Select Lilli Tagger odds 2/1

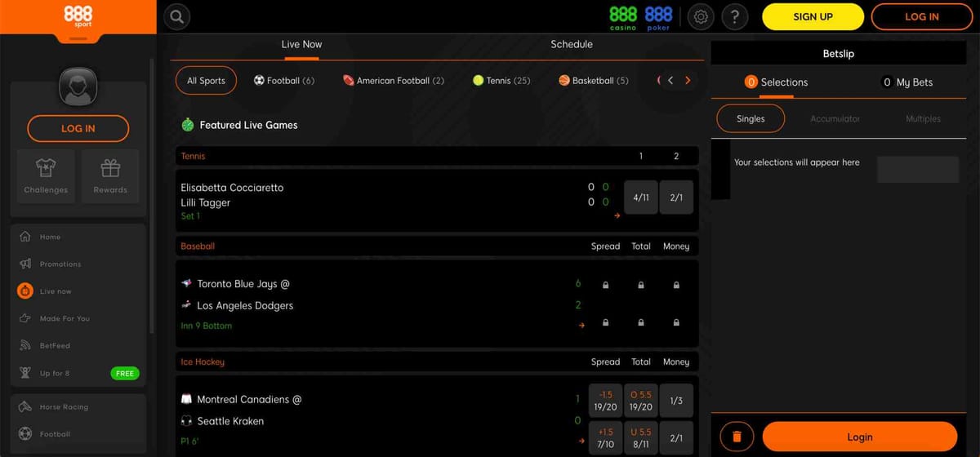(x=676, y=197)
